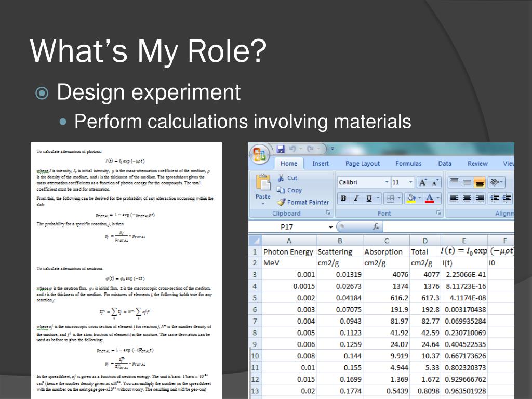Click the Decrease Indent icon
The height and width of the screenshot is (399, 532).
(x=495, y=198)
